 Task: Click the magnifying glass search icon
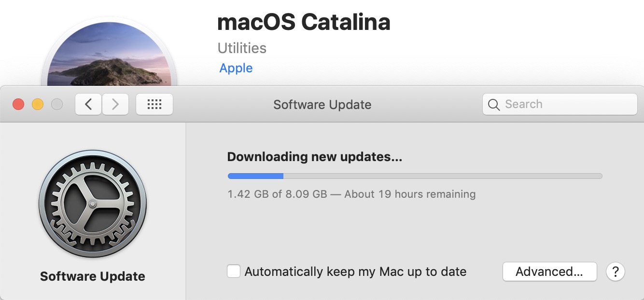click(x=493, y=105)
